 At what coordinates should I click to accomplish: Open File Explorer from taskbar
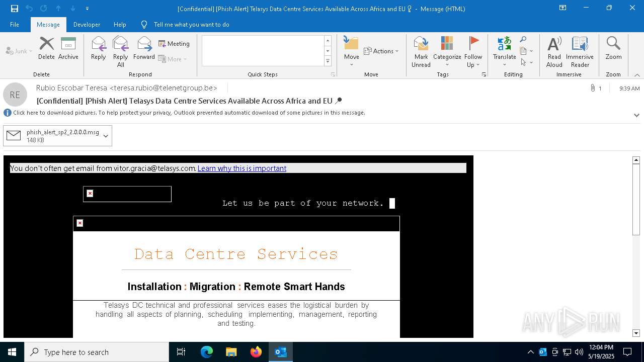[x=231, y=352]
